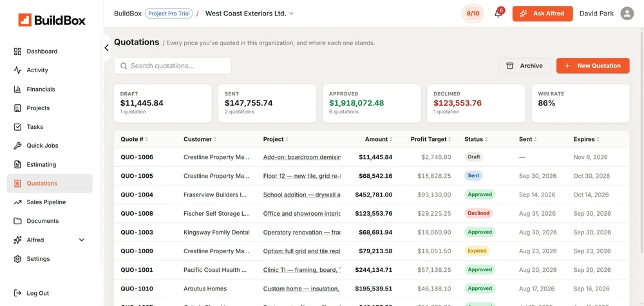This screenshot has height=306, width=644.
Task: Open Sales Pipeline in sidebar
Action: [x=50, y=202]
